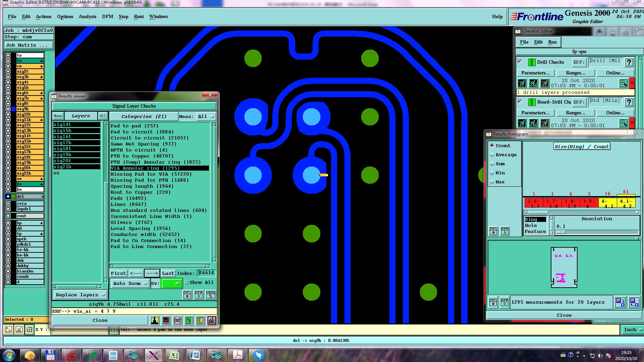Image resolution: width=644 pixels, height=362 pixels.
Task: Click the green Sv color swatch
Action: coord(171,284)
